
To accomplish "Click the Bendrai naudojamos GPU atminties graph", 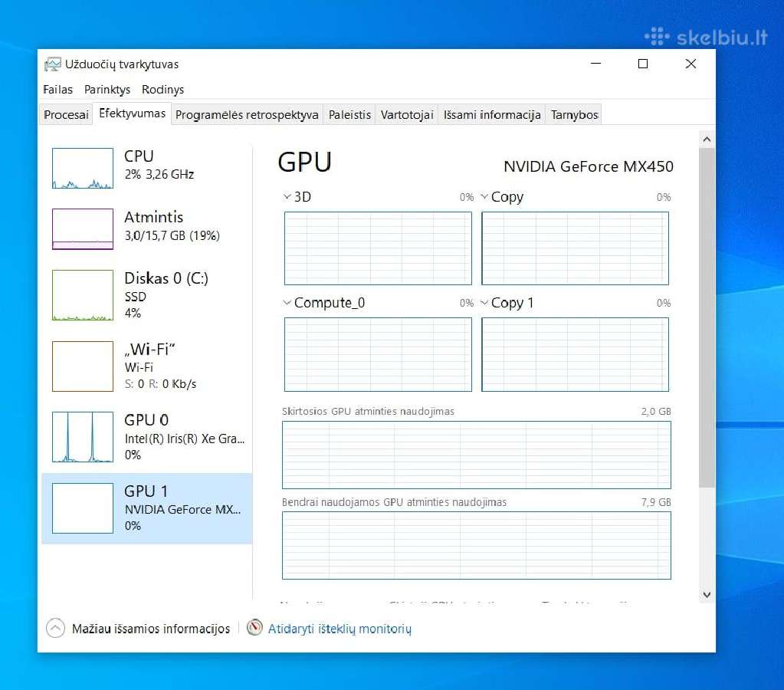I will point(477,545).
